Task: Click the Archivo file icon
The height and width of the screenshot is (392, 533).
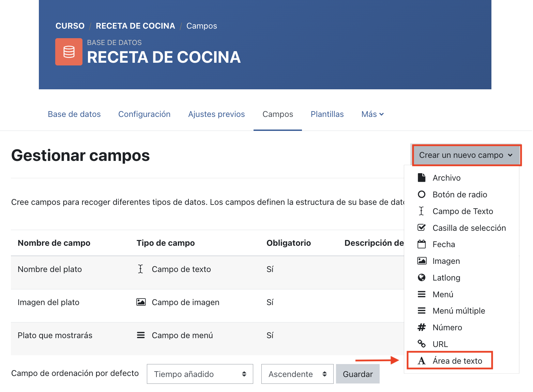Action: (x=422, y=178)
